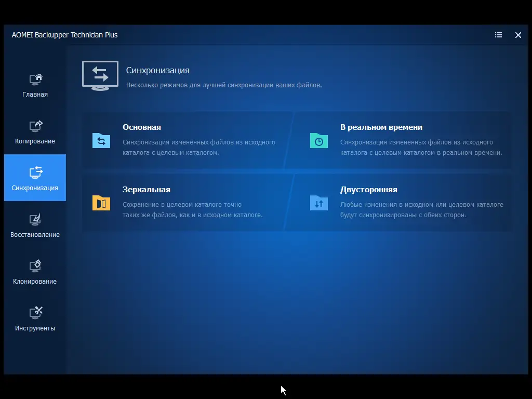Image resolution: width=532 pixels, height=399 pixels.
Task: Open the Копирование section icon
Action: coord(34,125)
